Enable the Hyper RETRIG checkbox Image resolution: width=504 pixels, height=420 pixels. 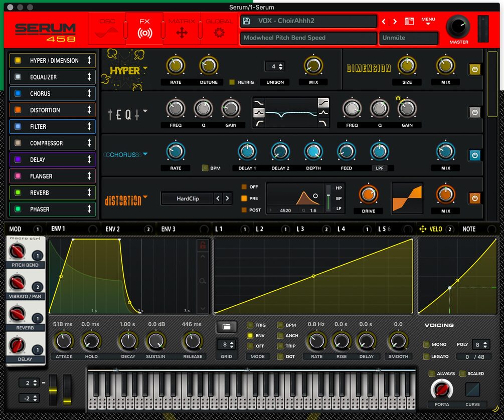coord(232,82)
